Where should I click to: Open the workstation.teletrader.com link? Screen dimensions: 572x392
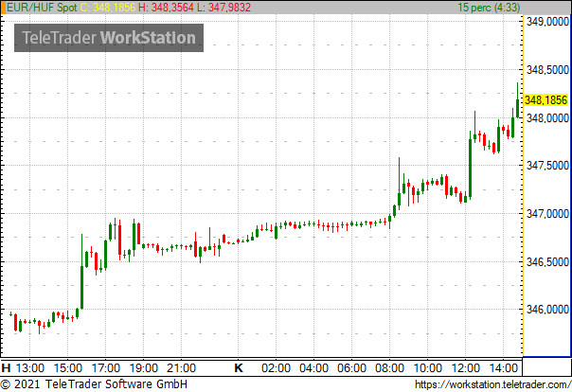[x=493, y=384]
